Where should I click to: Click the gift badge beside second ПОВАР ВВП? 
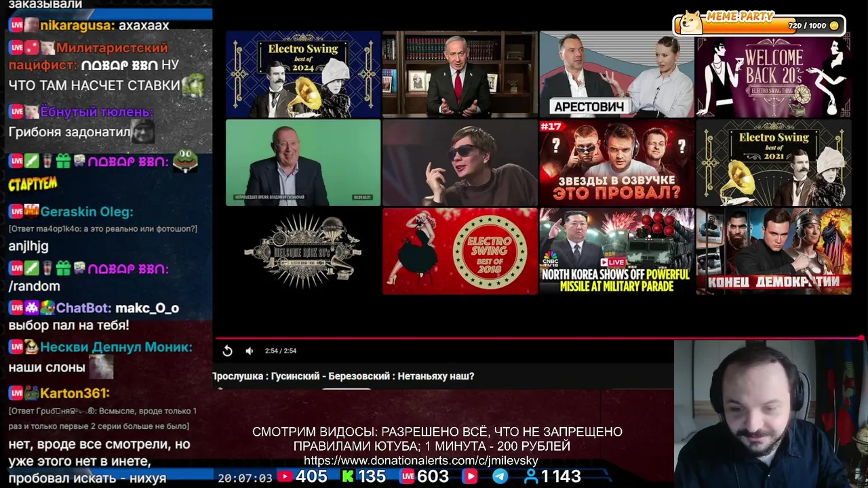(63, 268)
